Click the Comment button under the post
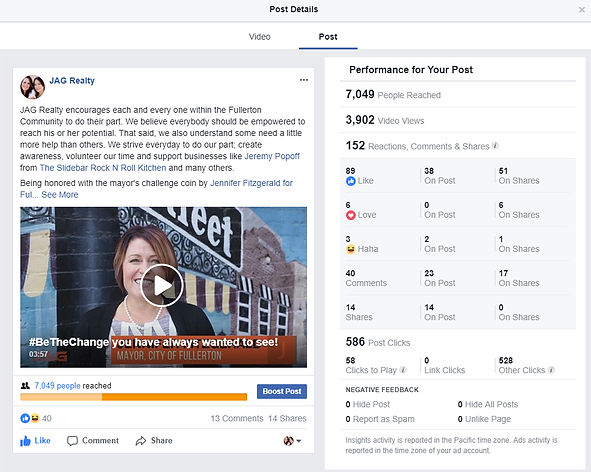Screen dimensions: 591x472 click(93, 441)
